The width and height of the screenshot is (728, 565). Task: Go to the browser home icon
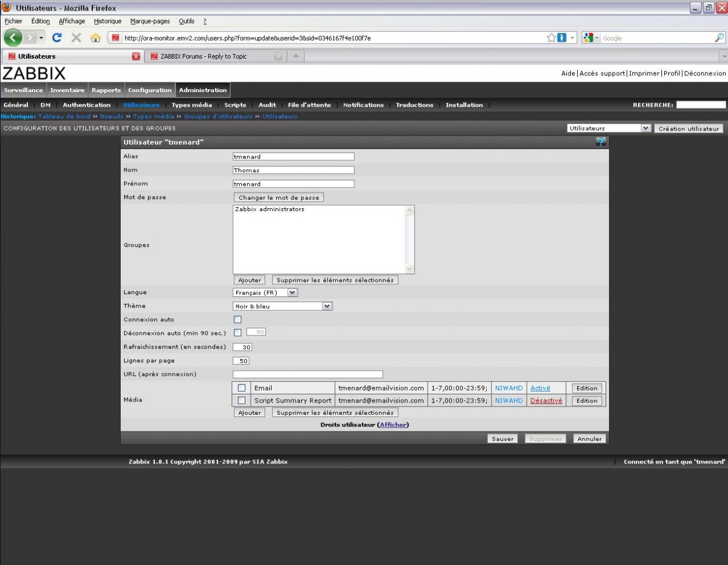(x=96, y=38)
